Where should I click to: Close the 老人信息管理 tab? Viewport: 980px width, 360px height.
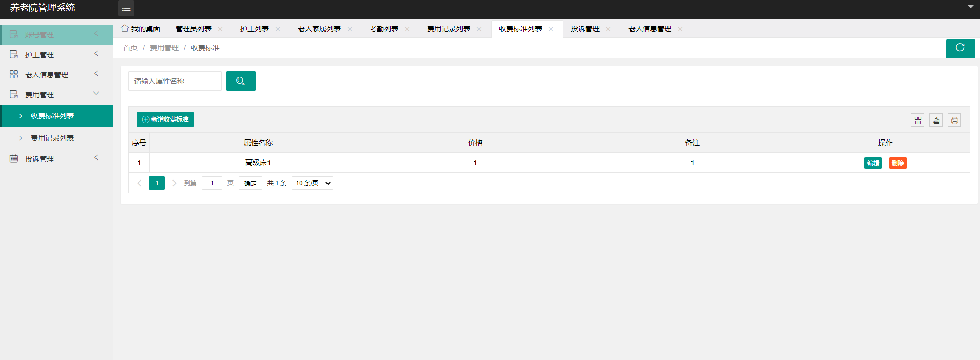point(680,29)
